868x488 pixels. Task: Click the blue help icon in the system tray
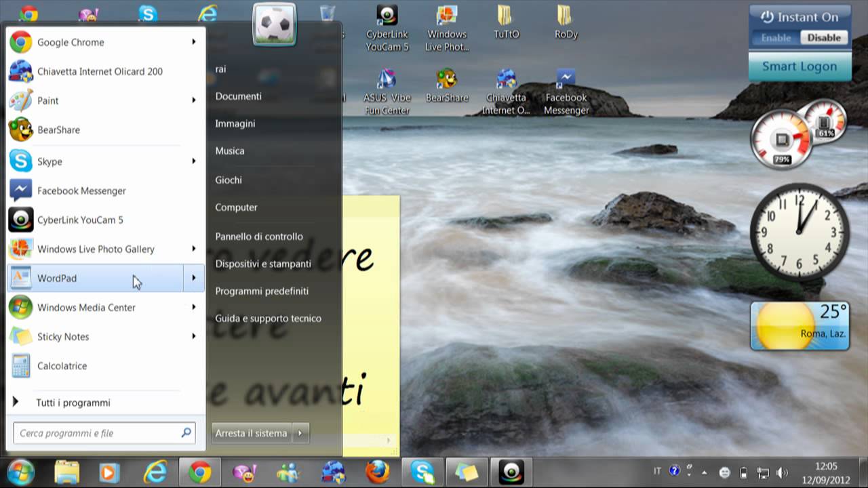[675, 470]
